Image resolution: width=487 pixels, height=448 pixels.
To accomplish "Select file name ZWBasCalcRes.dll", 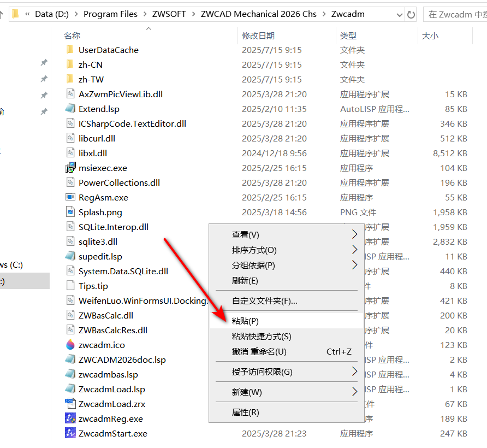I will (113, 330).
